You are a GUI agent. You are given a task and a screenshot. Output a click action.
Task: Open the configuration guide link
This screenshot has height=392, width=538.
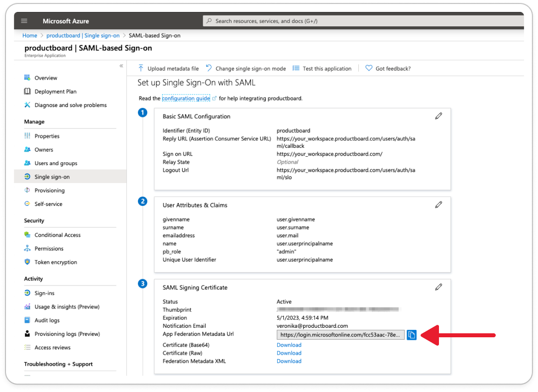pos(186,98)
